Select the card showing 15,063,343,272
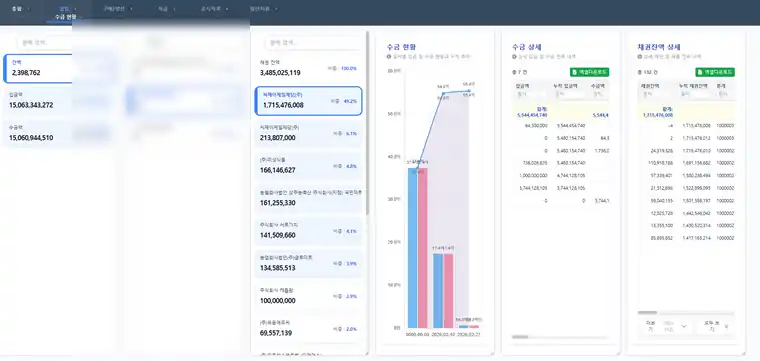The height and width of the screenshot is (361, 760). click(x=38, y=101)
